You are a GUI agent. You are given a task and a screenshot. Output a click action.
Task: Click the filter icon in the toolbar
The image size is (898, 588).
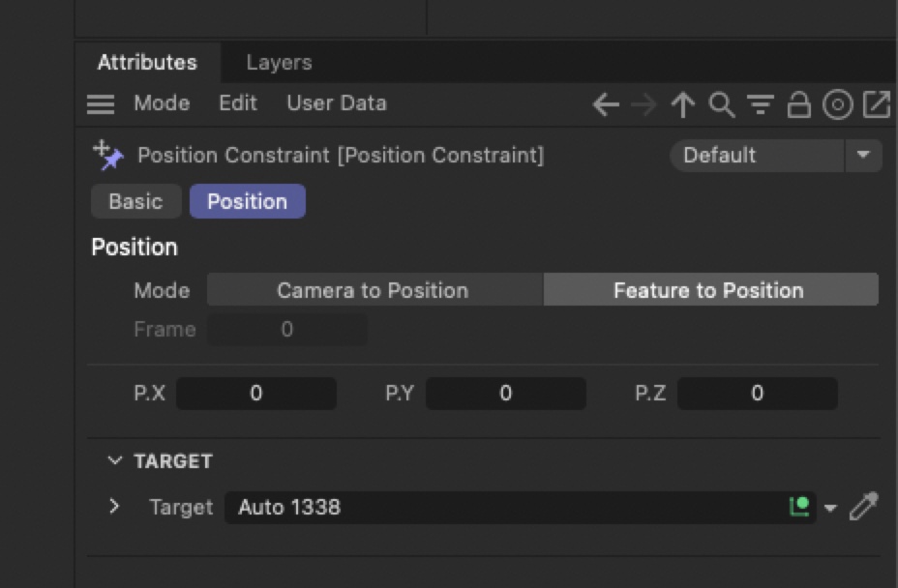coord(761,104)
